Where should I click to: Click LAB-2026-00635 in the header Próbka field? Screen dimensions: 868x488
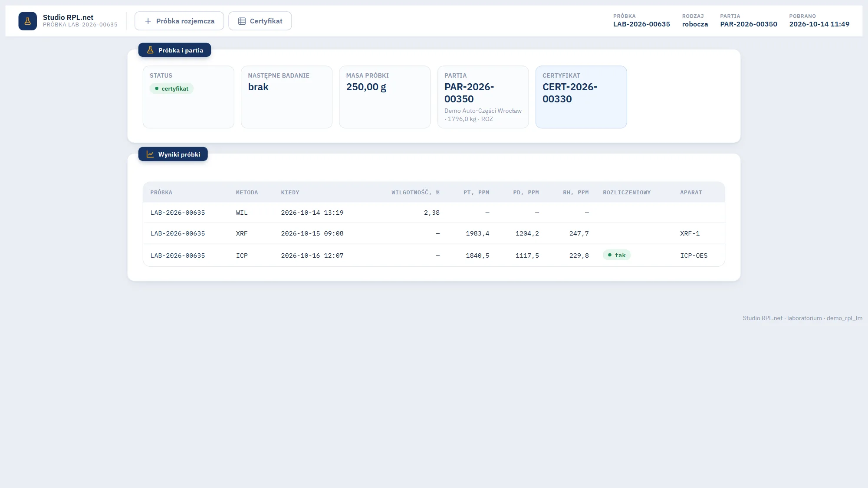pyautogui.click(x=641, y=24)
